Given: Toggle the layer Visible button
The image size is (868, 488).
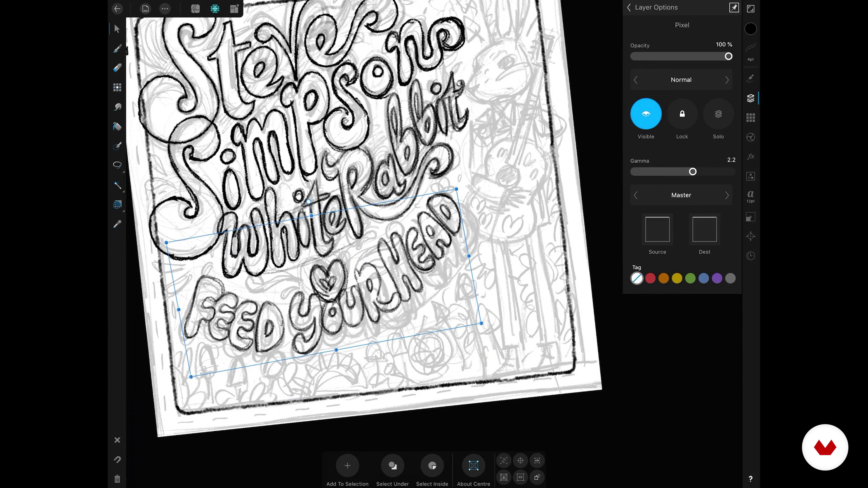Looking at the screenshot, I should 646,114.
